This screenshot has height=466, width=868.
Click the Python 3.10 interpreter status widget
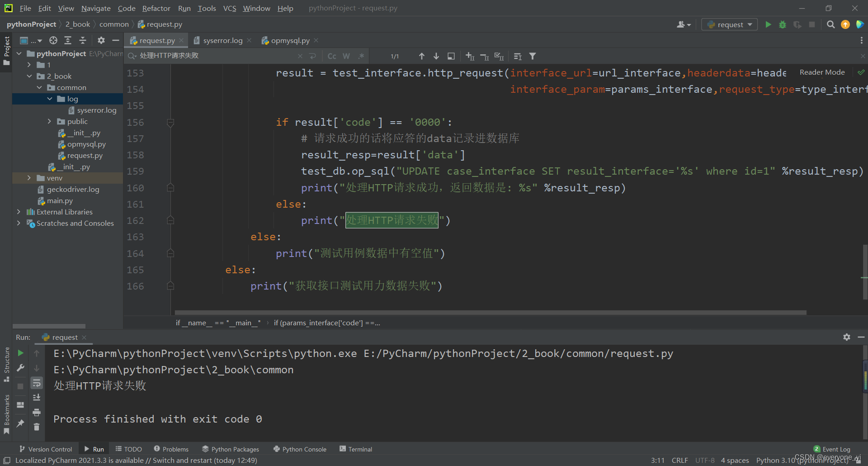802,460
